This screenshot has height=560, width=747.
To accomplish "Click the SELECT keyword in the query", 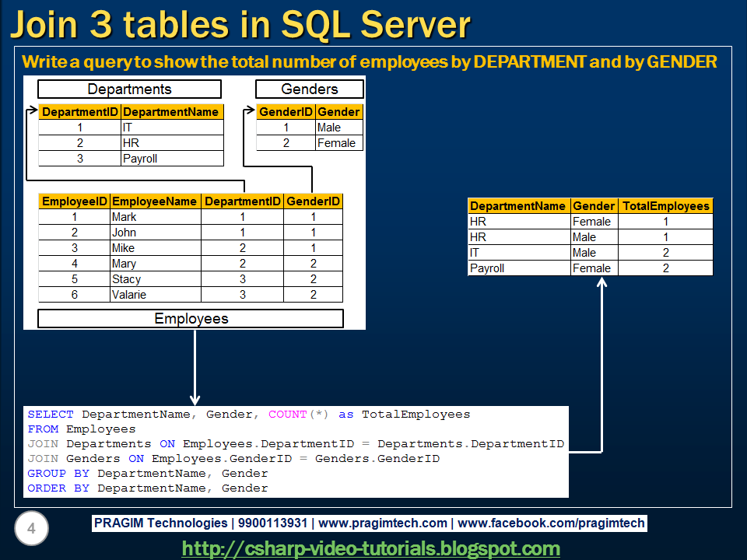I will (x=51, y=415).
